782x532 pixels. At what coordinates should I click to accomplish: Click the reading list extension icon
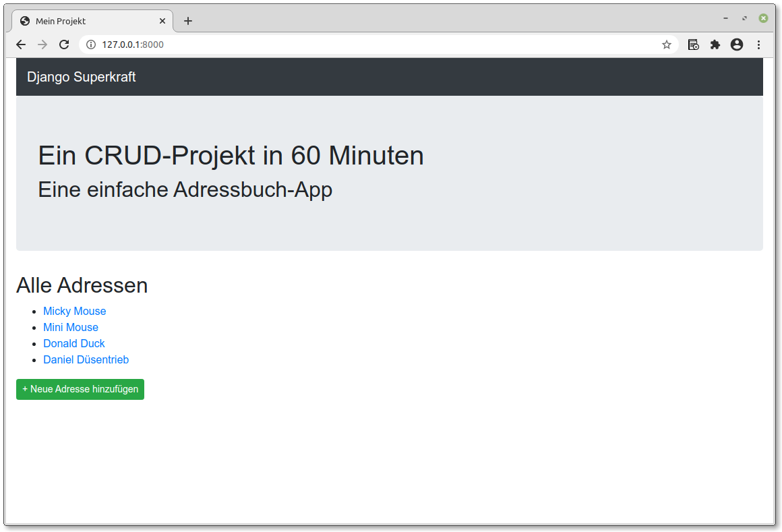[693, 45]
